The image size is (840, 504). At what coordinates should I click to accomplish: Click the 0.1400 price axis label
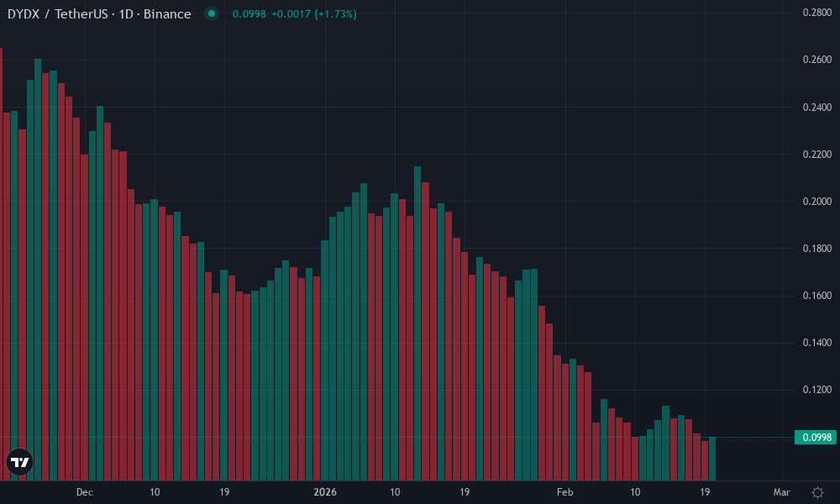point(817,343)
